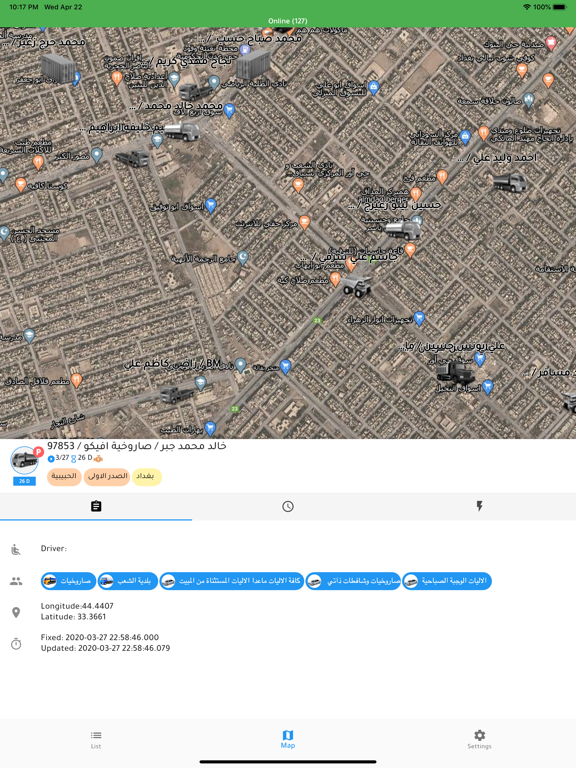Select the flatbed truck marker near مصور النمر
Screen dimensions: 576x768
[x=132, y=158]
